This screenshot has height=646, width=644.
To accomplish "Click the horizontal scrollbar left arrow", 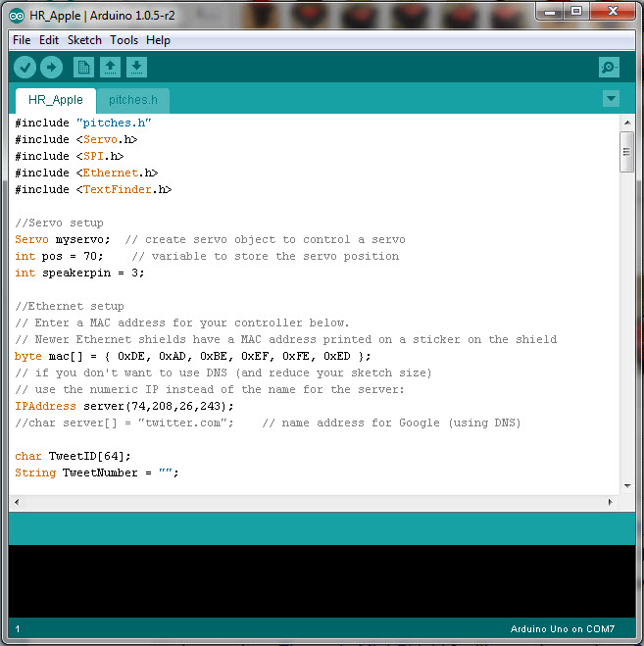I will [x=17, y=502].
